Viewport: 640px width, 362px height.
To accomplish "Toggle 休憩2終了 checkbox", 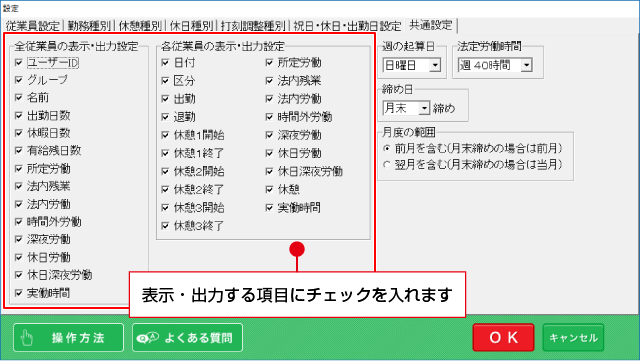I will tap(165, 189).
